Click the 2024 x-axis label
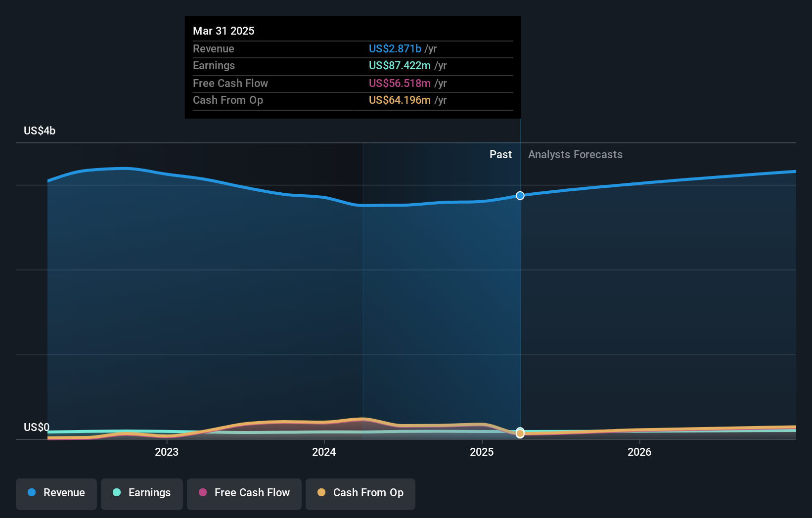 pyautogui.click(x=324, y=452)
